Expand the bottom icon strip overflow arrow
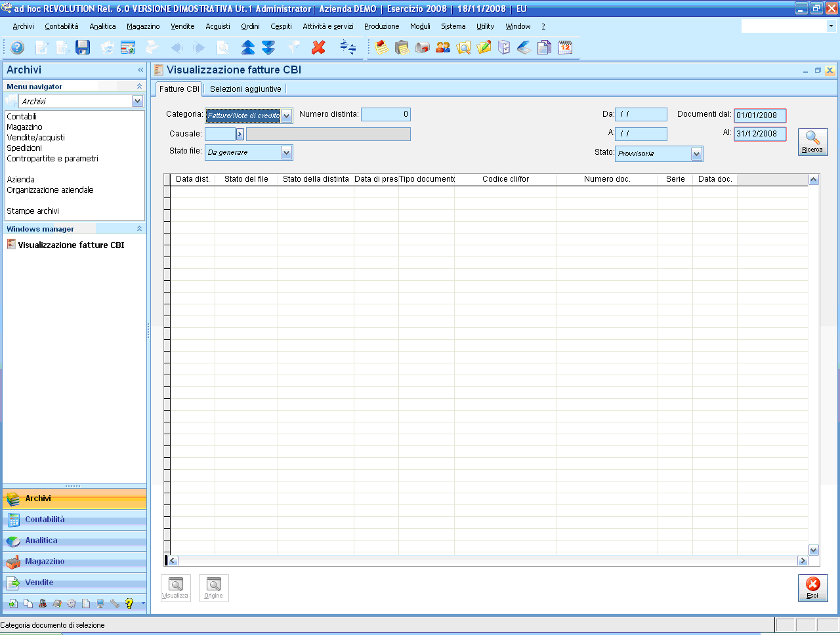Screen dimensions: 840x635 [x=143, y=604]
